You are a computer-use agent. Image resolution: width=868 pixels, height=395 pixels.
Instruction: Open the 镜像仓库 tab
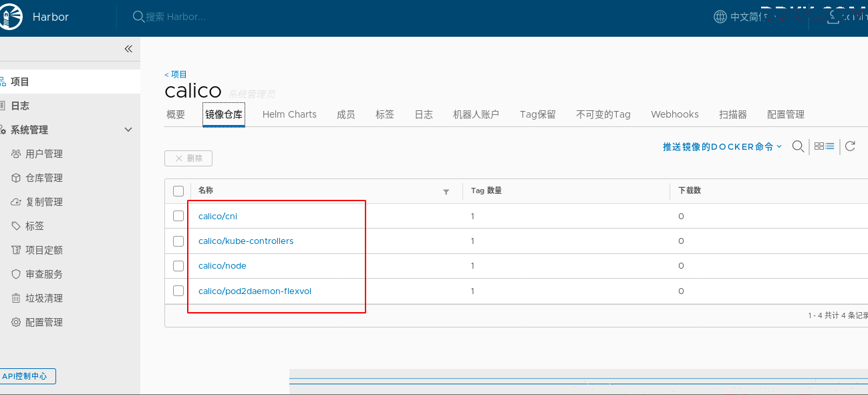pyautogui.click(x=224, y=114)
